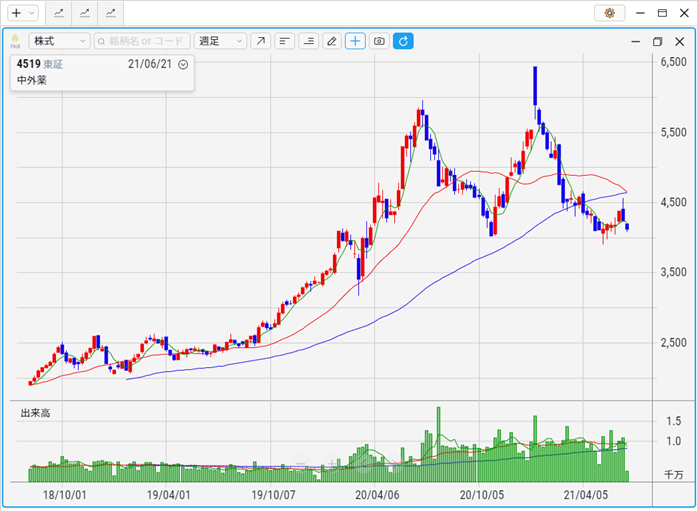Click the 20/10/05 date axis label
The height and width of the screenshot is (511, 698).
click(482, 495)
